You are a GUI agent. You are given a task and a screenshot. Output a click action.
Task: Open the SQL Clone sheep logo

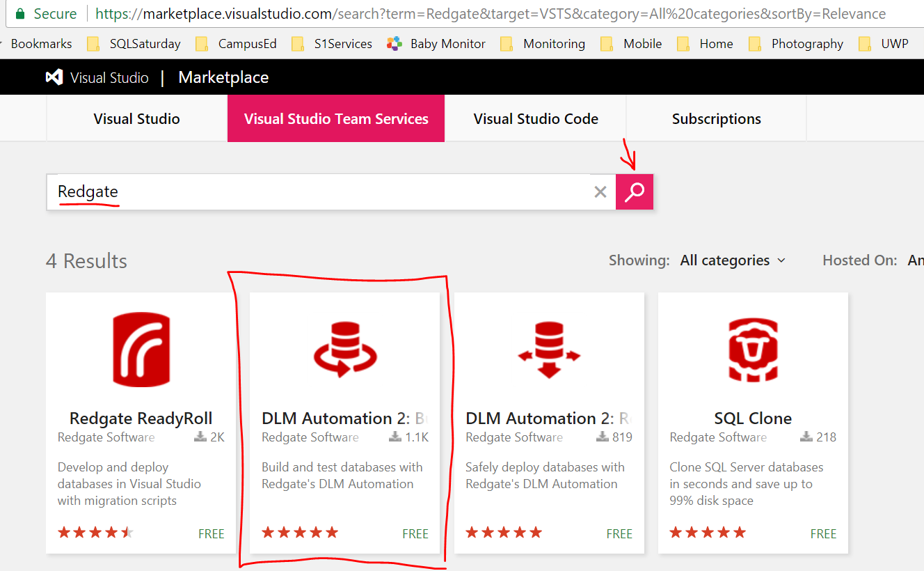pyautogui.click(x=753, y=350)
